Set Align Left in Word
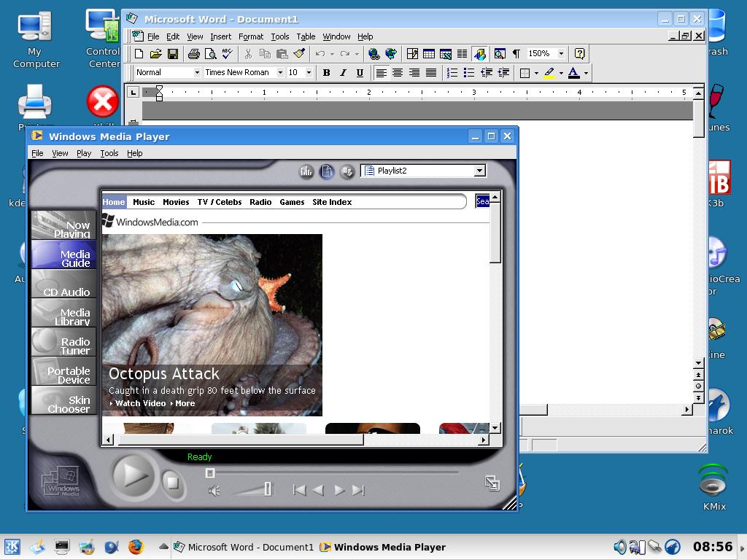The image size is (747, 560). pos(381,72)
